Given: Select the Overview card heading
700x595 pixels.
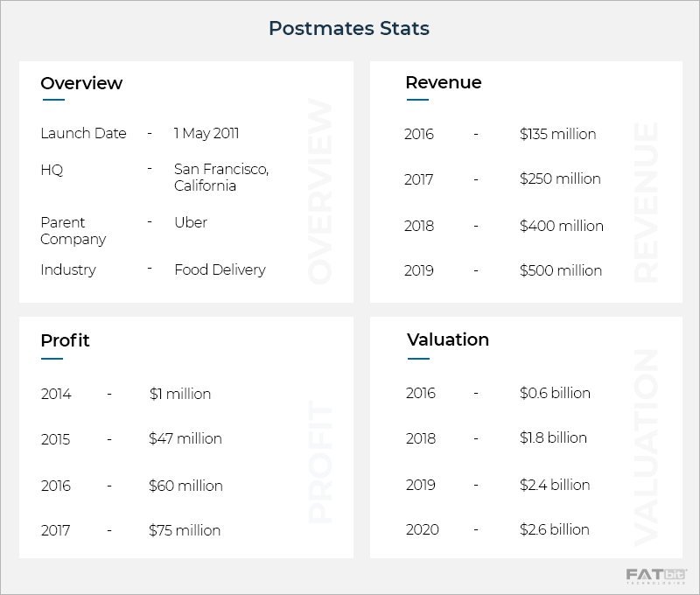Looking at the screenshot, I should click(x=81, y=84).
